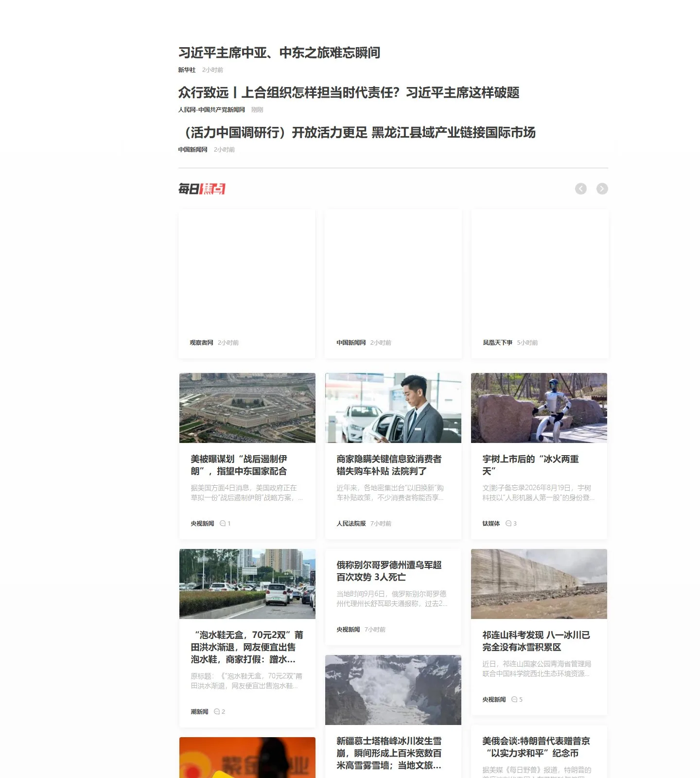Click 中国新闻网 source under third headline
Screen dimensions: 700x778
(x=192, y=150)
